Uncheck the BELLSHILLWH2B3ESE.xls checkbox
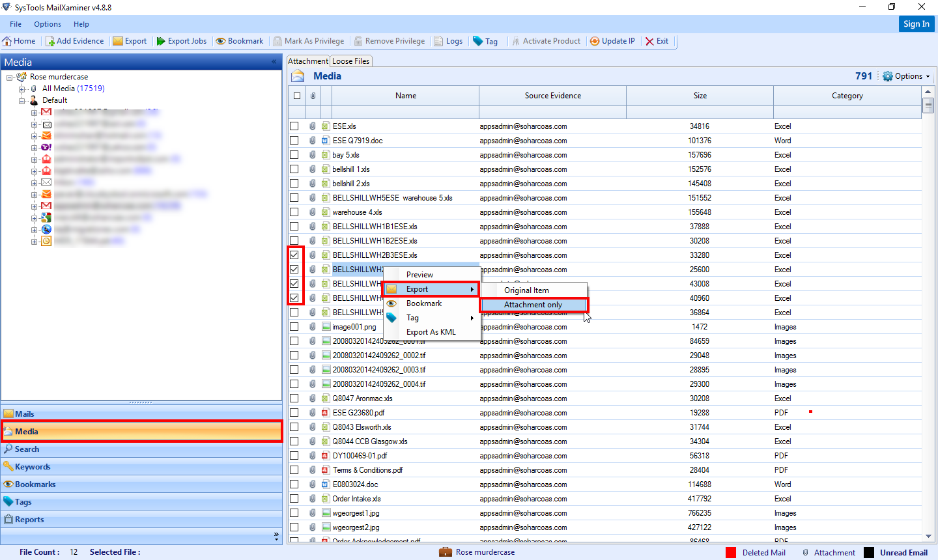Viewport: 938px width, 560px height. tap(294, 255)
